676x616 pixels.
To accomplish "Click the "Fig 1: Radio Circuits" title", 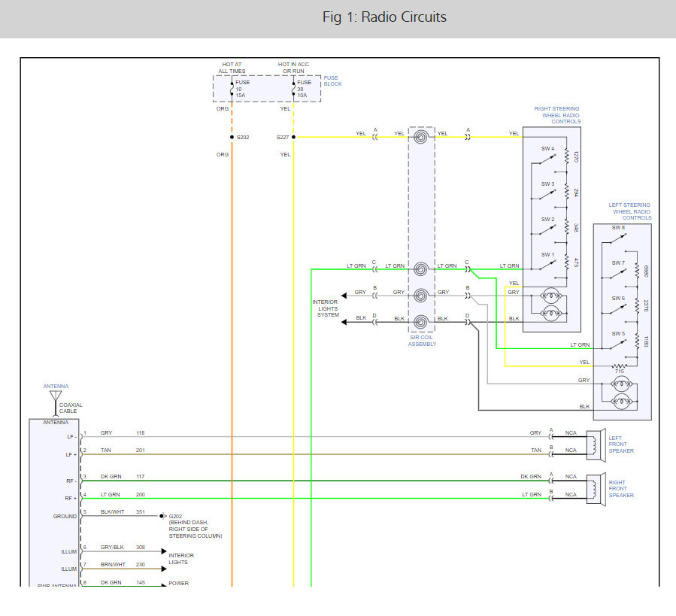I will click(384, 17).
